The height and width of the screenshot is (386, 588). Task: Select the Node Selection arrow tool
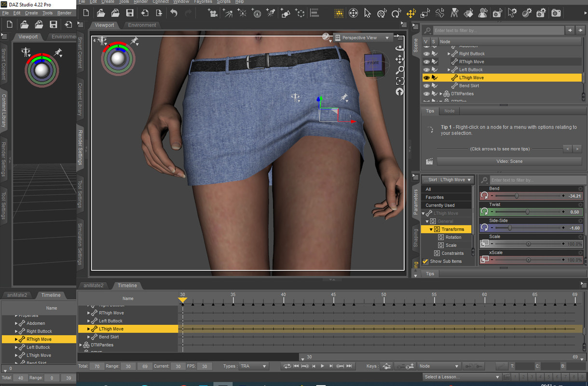(x=367, y=13)
